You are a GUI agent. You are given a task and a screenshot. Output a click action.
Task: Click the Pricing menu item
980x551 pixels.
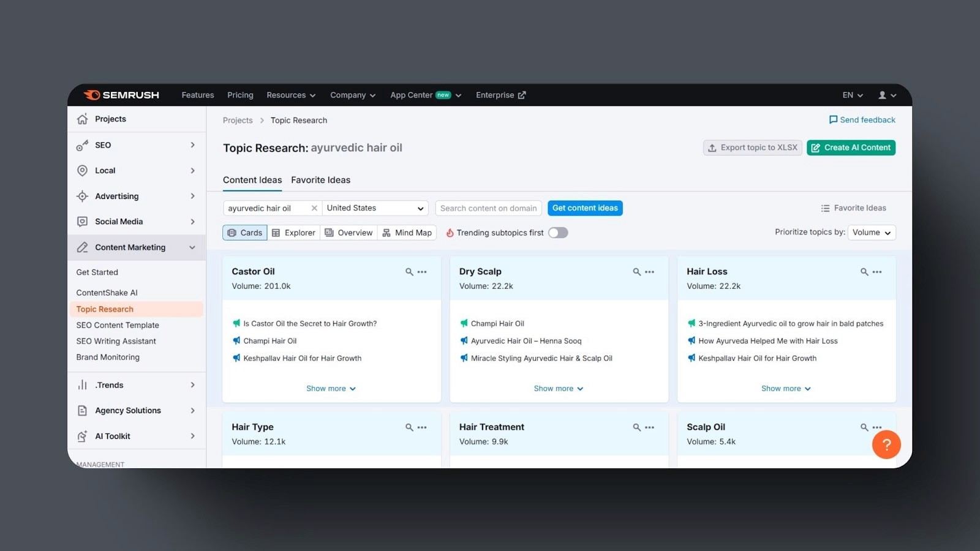(x=240, y=95)
